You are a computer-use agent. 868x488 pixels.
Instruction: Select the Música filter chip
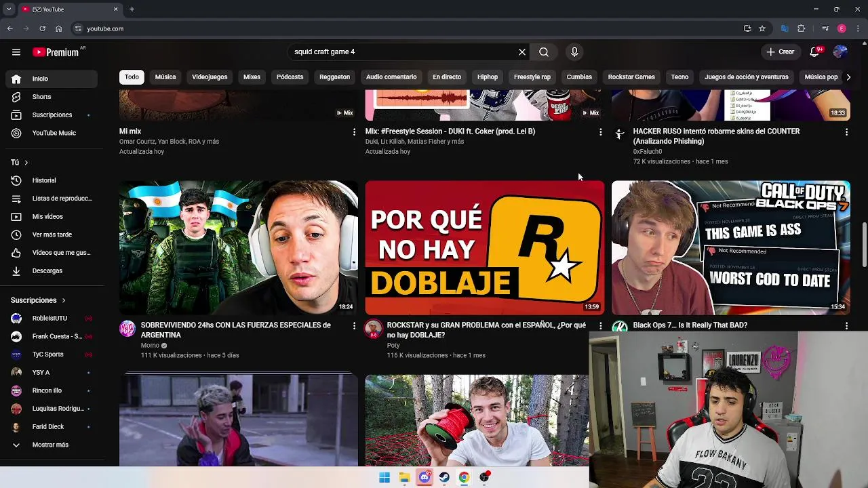(165, 77)
